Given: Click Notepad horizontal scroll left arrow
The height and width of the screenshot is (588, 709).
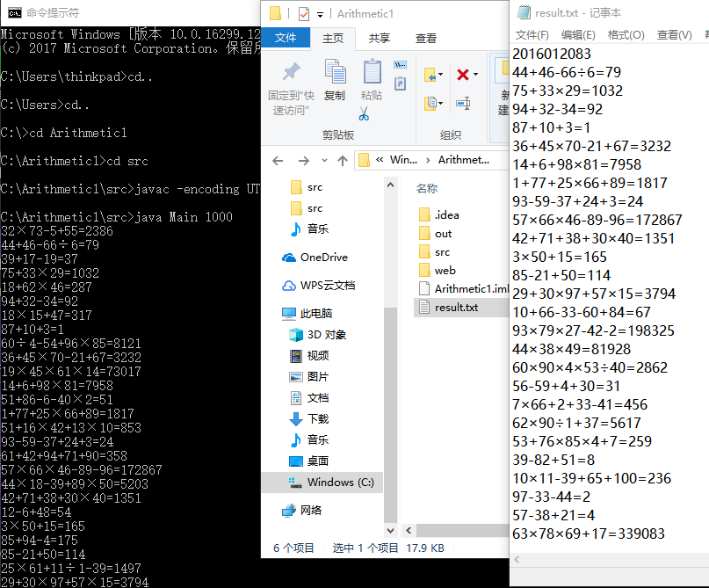Looking at the screenshot, I should coord(517,560).
